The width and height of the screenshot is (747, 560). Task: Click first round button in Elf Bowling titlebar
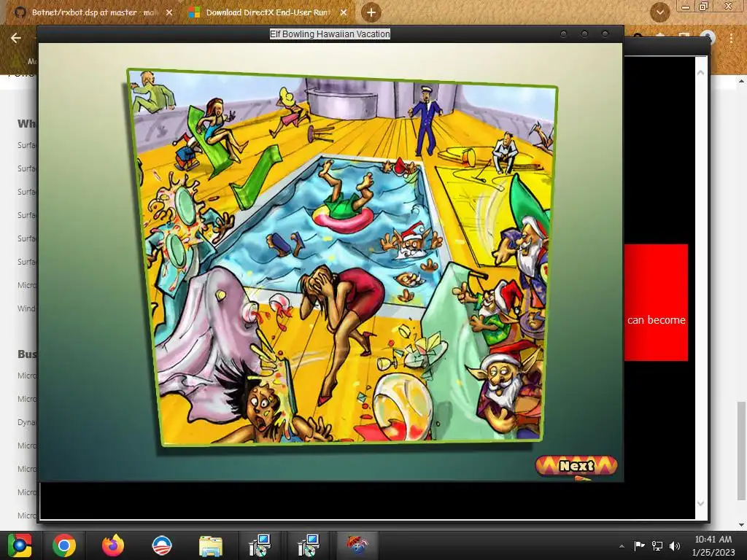coord(564,34)
